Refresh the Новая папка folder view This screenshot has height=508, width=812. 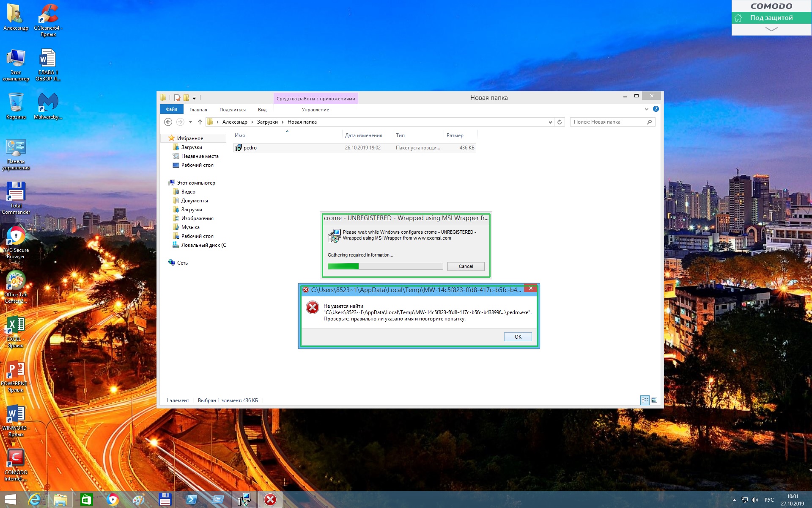[x=560, y=122]
